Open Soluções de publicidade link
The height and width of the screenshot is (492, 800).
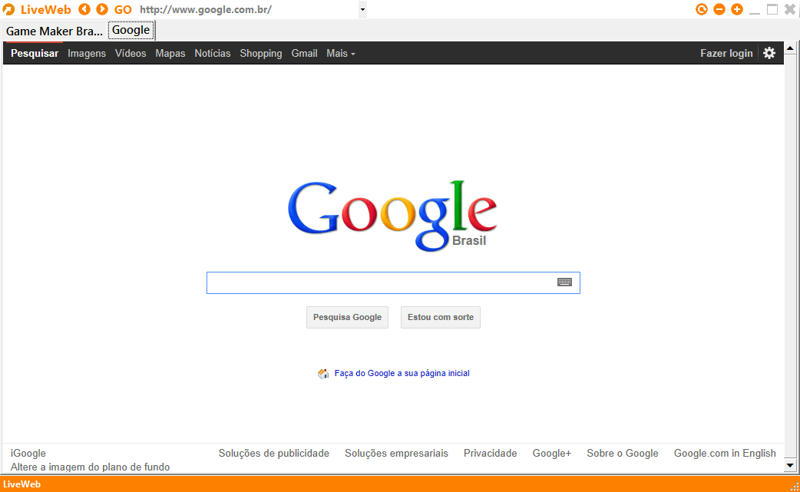pyautogui.click(x=274, y=453)
